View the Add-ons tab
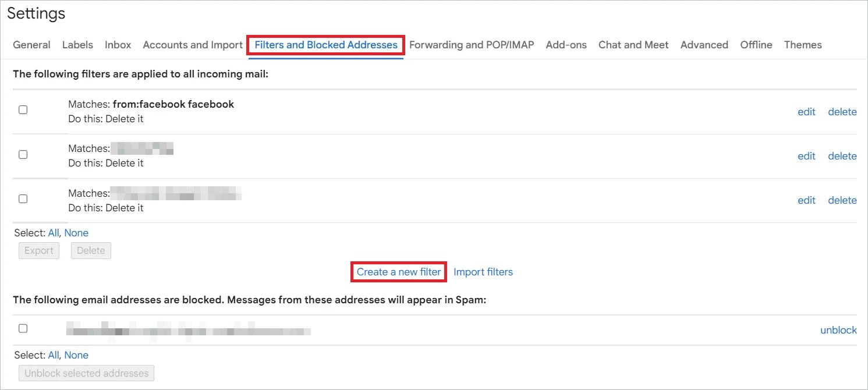The height and width of the screenshot is (390, 868). [566, 45]
